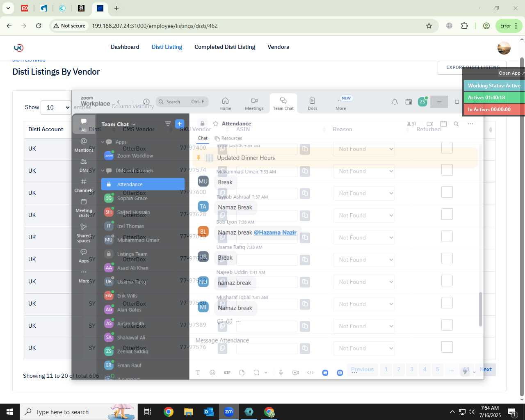The height and width of the screenshot is (420, 525).
Task: Star the Attendance channel
Action: coord(215,123)
